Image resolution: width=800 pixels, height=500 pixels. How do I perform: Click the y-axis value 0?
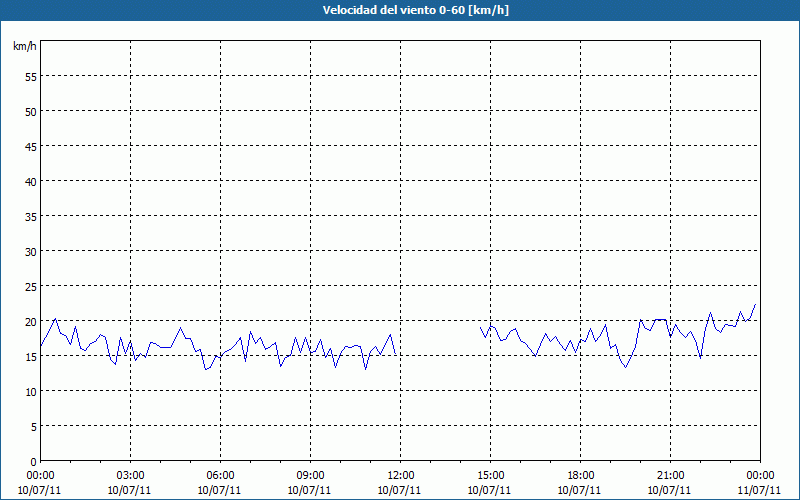(x=34, y=462)
